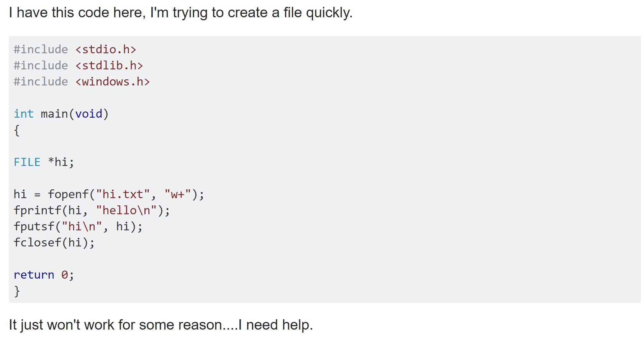Click the 'int' keyword before main
This screenshot has width=644, height=343.
point(24,114)
